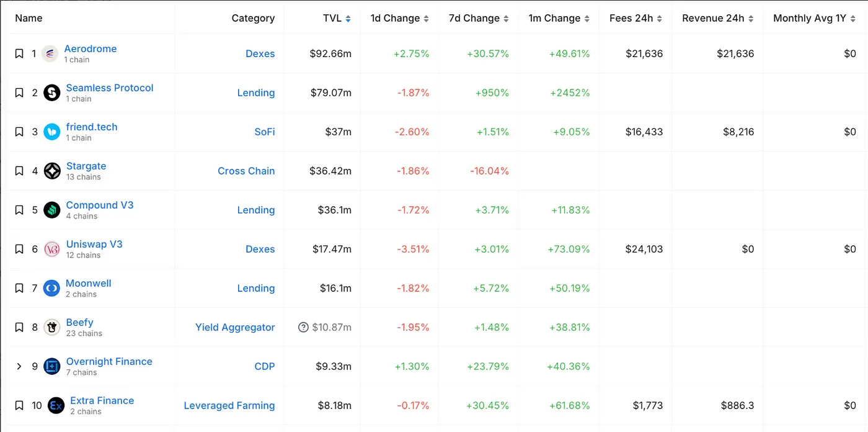This screenshot has width=868, height=432.
Task: Click the Beefy cow logo icon
Action: pyautogui.click(x=52, y=328)
